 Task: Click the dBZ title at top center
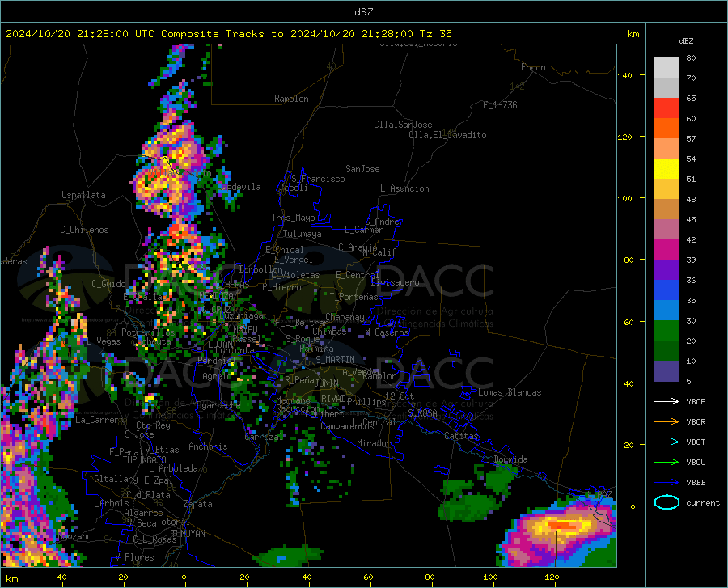coord(363,12)
